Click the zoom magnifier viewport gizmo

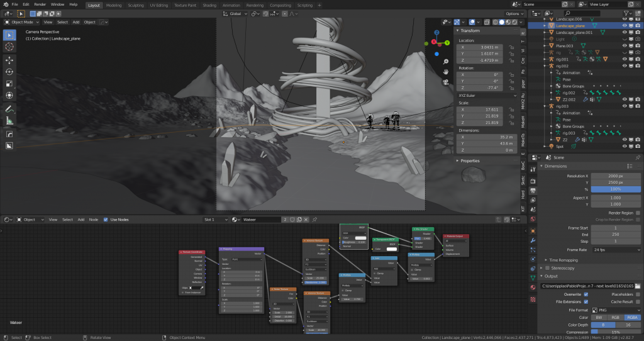(445, 61)
